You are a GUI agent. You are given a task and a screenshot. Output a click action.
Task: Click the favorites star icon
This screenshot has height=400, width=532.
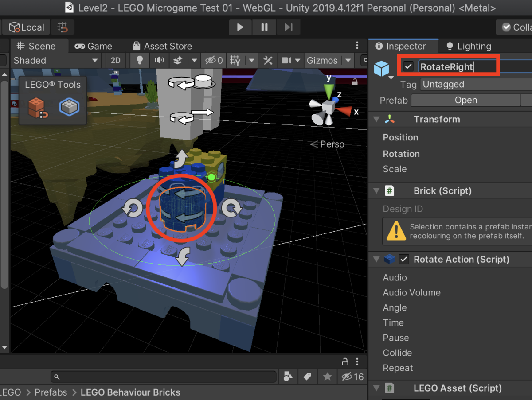point(327,377)
